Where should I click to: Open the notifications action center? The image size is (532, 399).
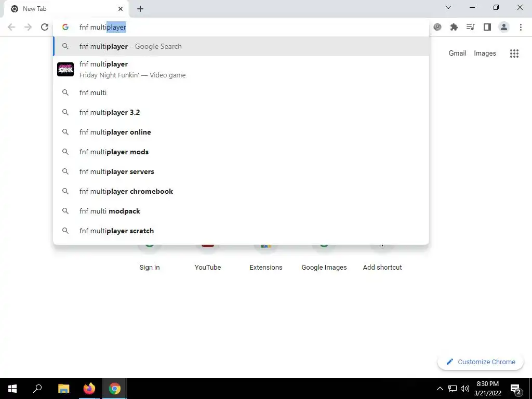point(516,389)
